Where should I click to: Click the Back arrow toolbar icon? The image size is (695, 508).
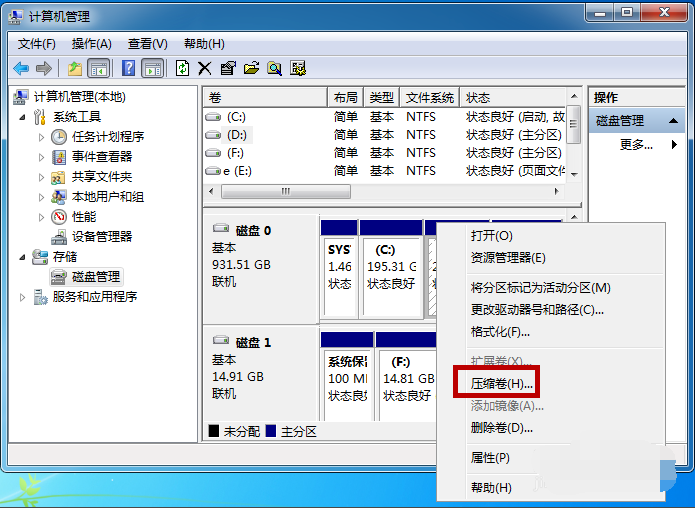pos(21,68)
